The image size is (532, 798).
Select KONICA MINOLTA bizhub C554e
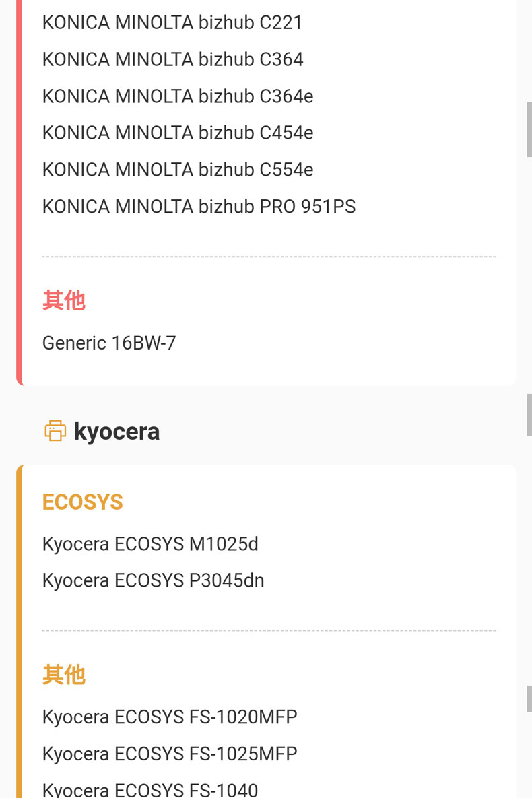click(177, 170)
